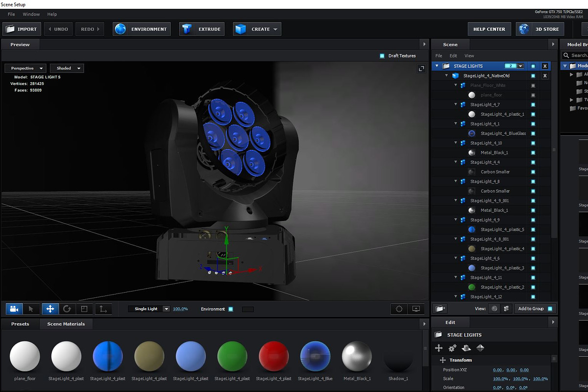This screenshot has height=392, width=588.
Task: Open the Single Light dropdown
Action: pos(149,309)
